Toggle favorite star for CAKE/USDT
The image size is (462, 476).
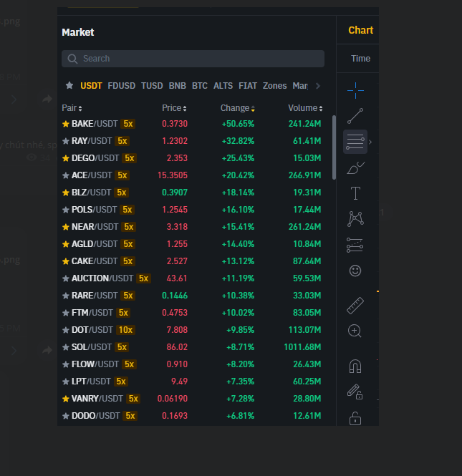tap(66, 261)
